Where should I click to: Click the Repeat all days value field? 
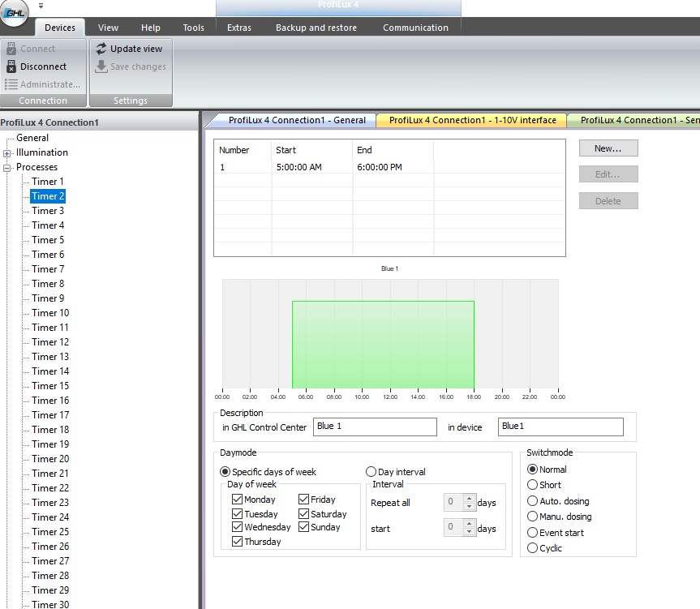pyautogui.click(x=453, y=503)
